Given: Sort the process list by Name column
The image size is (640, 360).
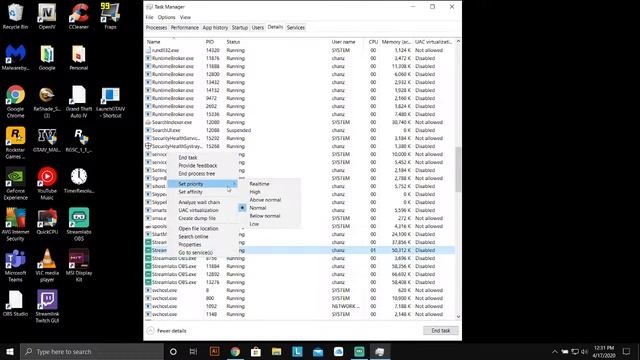Looking at the screenshot, I should (x=174, y=42).
